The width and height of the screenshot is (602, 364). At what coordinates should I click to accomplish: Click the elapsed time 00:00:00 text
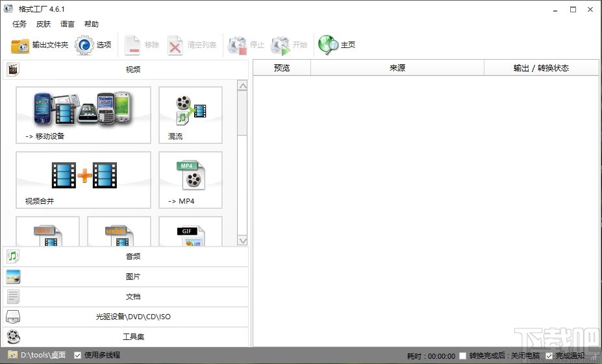coord(442,356)
